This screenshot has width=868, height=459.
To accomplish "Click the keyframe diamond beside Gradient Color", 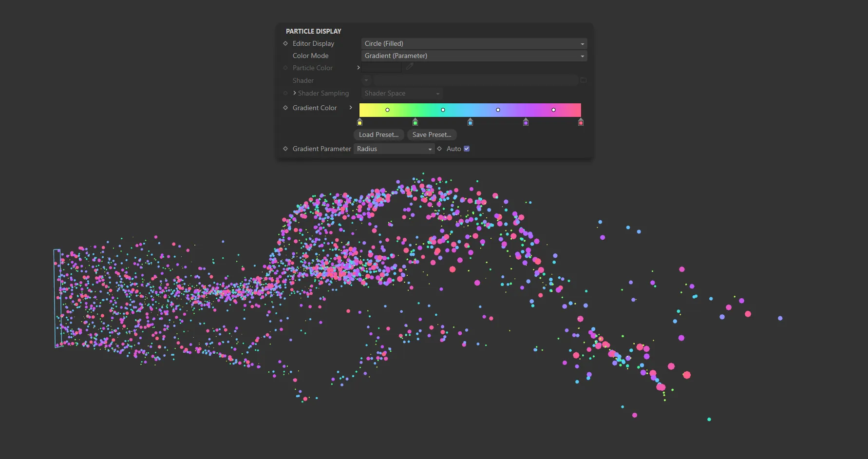I will click(x=285, y=108).
